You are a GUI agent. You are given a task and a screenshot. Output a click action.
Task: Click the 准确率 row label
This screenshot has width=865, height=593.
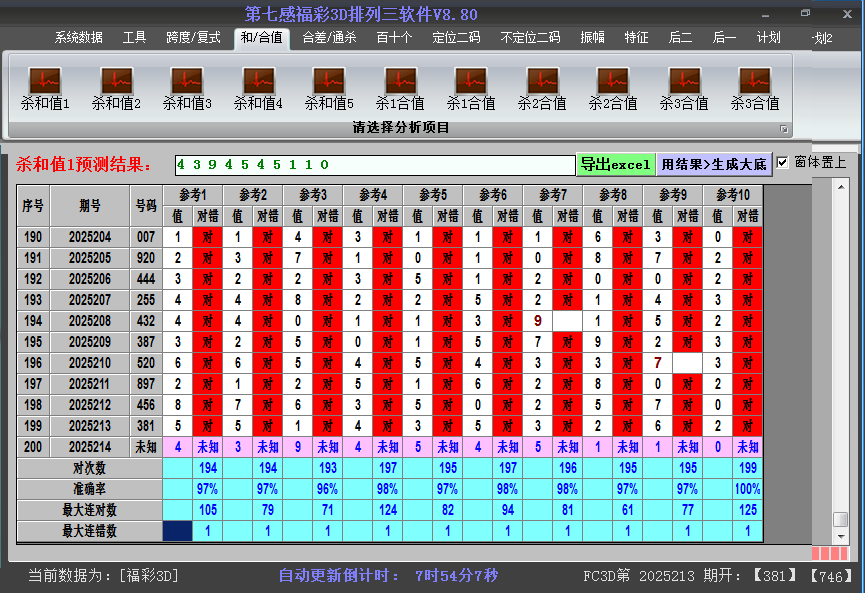pos(89,489)
